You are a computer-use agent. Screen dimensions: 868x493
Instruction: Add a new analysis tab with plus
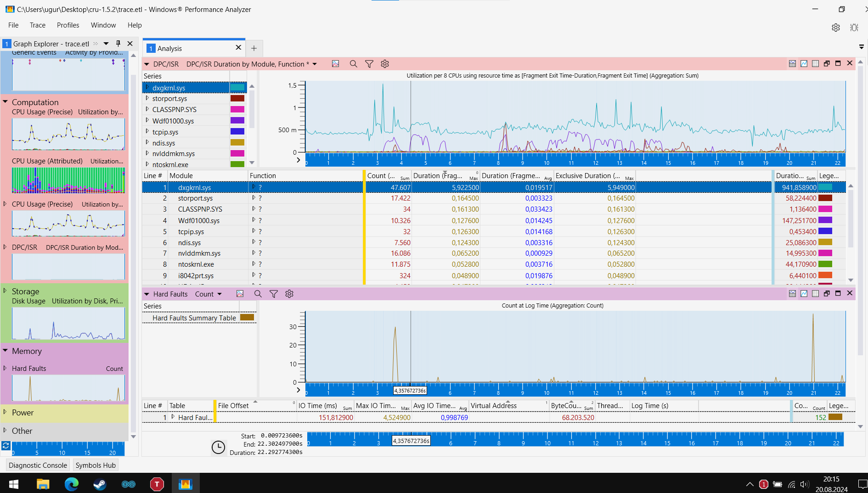[x=254, y=48]
